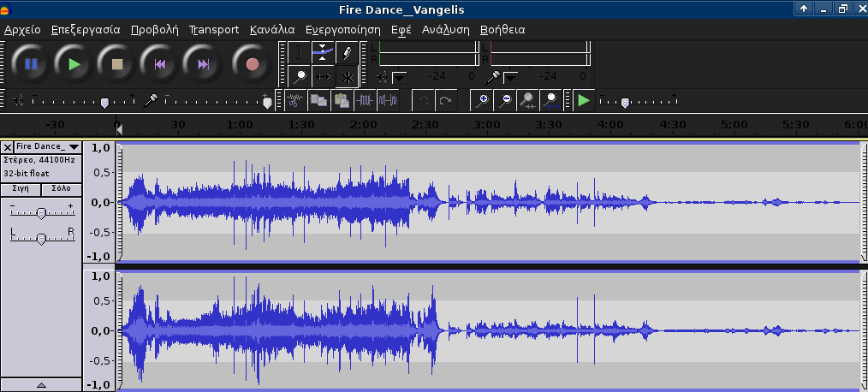Open the Αρχείο menu
The height and width of the screenshot is (392, 868).
pos(23,30)
